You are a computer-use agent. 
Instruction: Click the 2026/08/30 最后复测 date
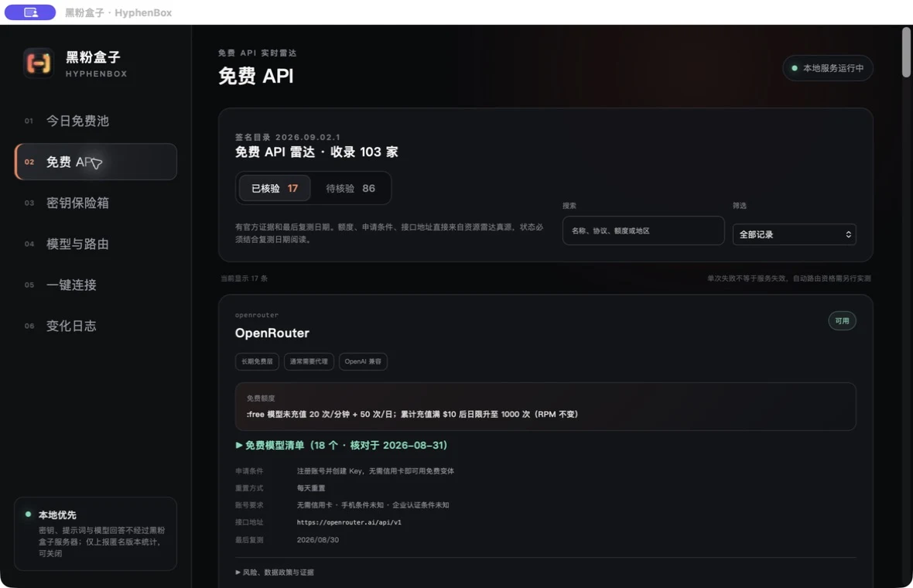[317, 540]
